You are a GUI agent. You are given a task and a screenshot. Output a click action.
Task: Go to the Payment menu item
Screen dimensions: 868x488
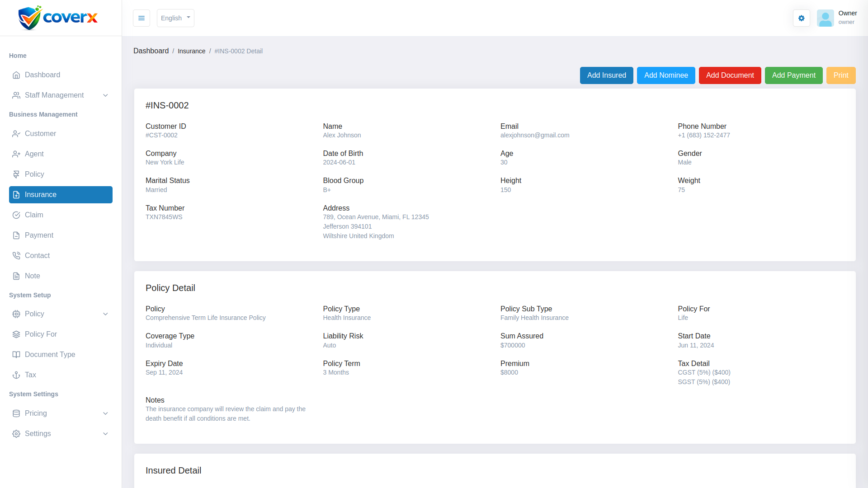coord(39,235)
